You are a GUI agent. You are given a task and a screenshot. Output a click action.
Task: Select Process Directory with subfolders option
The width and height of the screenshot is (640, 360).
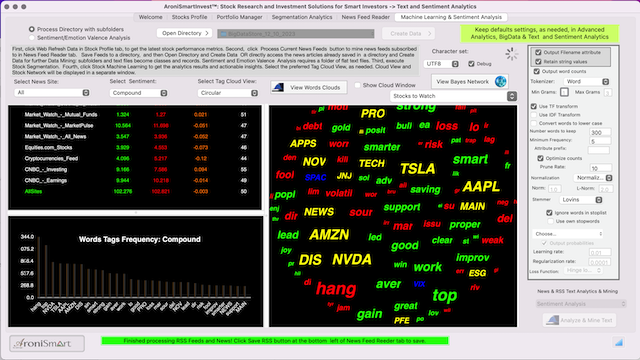pyautogui.click(x=31, y=29)
